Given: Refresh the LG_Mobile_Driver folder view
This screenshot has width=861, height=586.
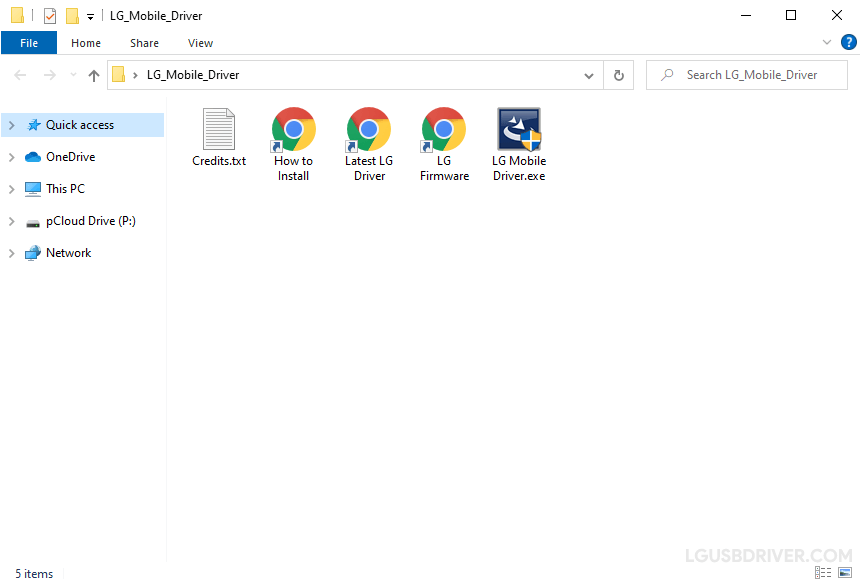Looking at the screenshot, I should coord(618,74).
